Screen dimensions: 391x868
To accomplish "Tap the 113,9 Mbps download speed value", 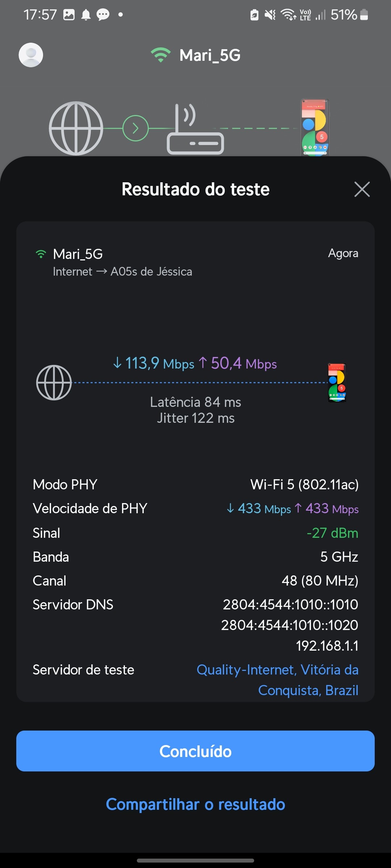I will point(154,363).
